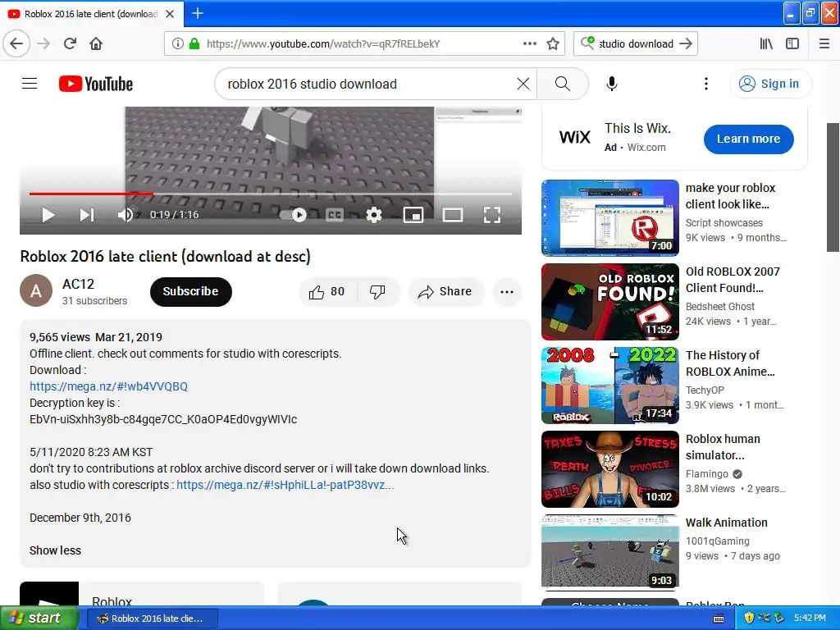
Task: Sign in to YouTube
Action: click(x=770, y=84)
